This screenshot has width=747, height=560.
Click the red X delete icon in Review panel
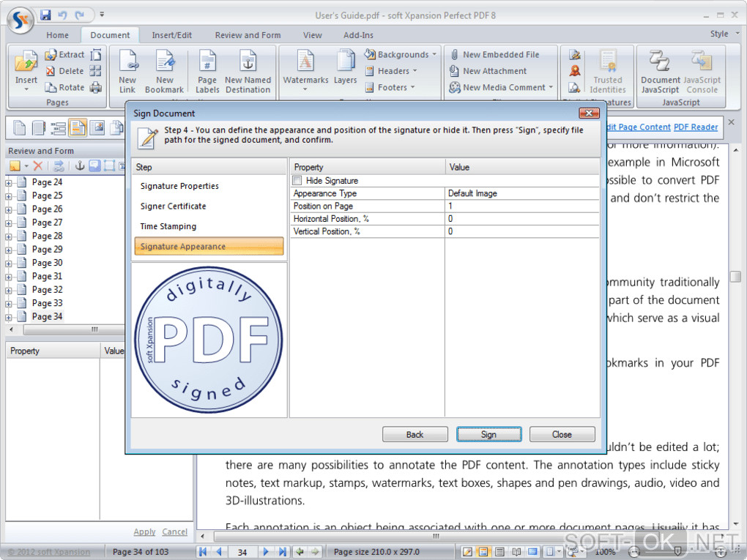(x=38, y=165)
